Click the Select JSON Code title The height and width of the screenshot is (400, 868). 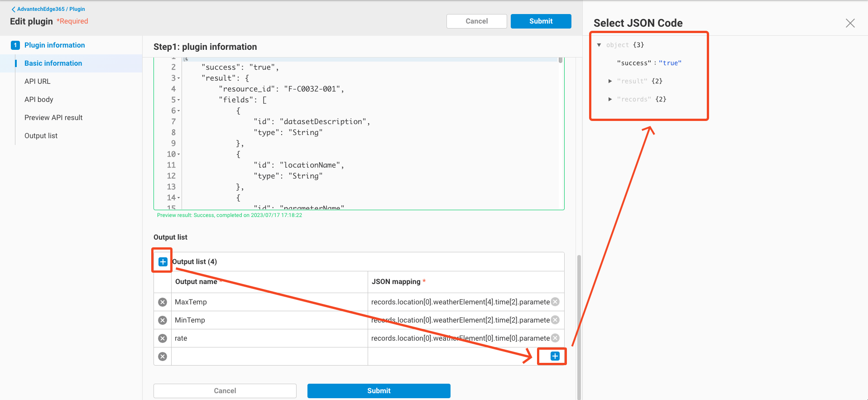pos(638,23)
